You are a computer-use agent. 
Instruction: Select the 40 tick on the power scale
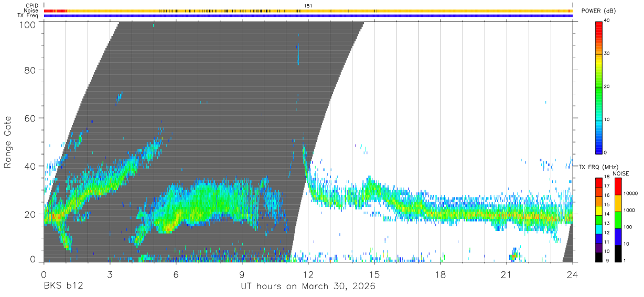pos(606,20)
